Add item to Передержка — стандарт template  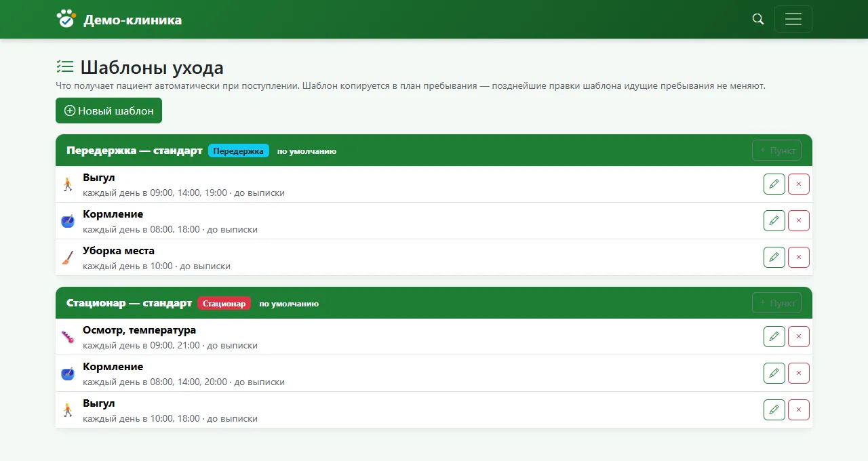tap(776, 151)
